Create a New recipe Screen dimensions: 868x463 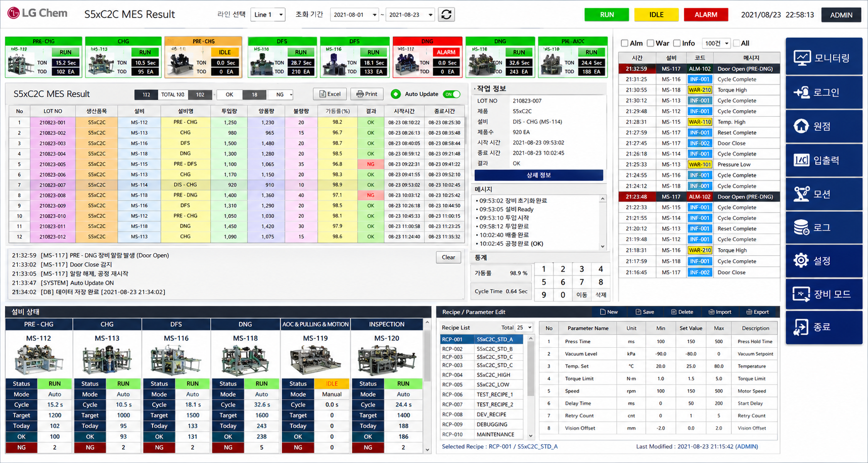tap(609, 312)
